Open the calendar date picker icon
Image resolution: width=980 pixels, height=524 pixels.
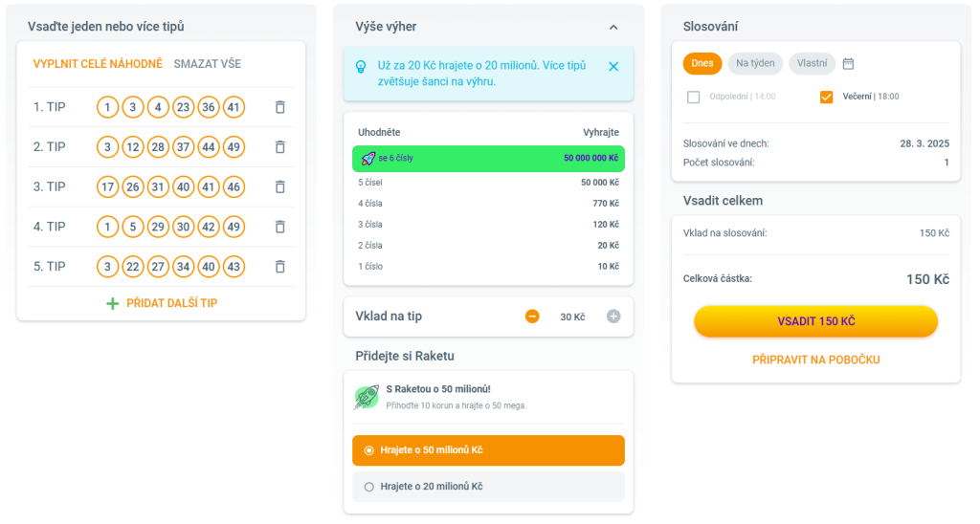[848, 64]
